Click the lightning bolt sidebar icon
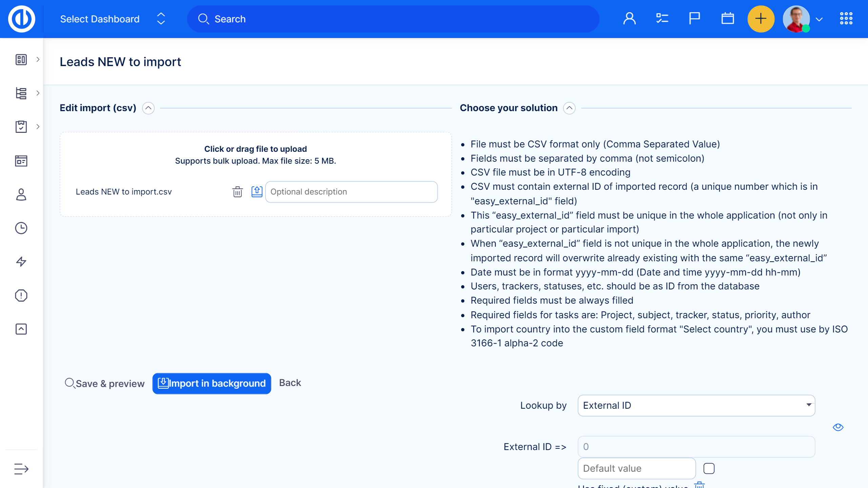868x488 pixels. (x=21, y=262)
